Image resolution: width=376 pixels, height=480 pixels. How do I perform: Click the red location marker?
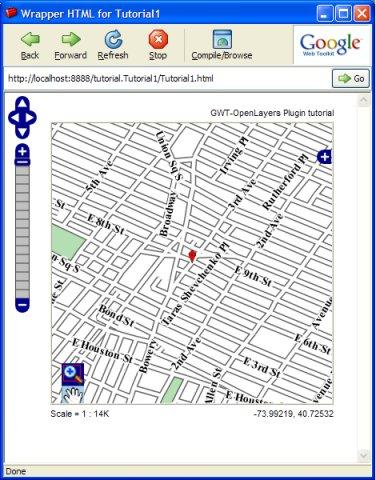[192, 256]
